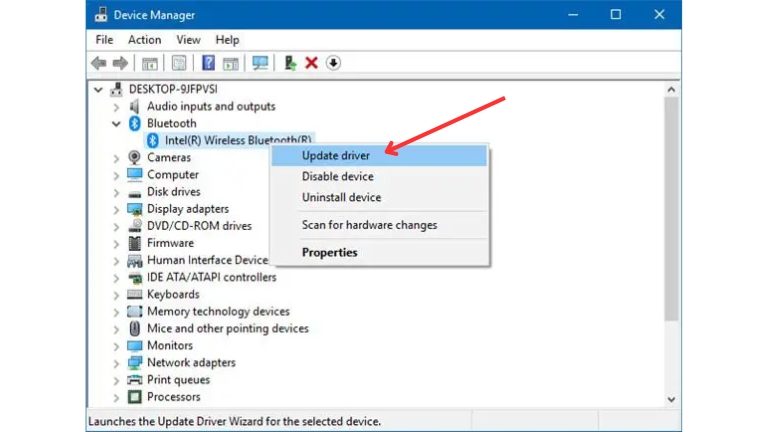Select DVD/CD-ROM drives label
Image resolution: width=768 pixels, height=432 pixels.
[199, 226]
